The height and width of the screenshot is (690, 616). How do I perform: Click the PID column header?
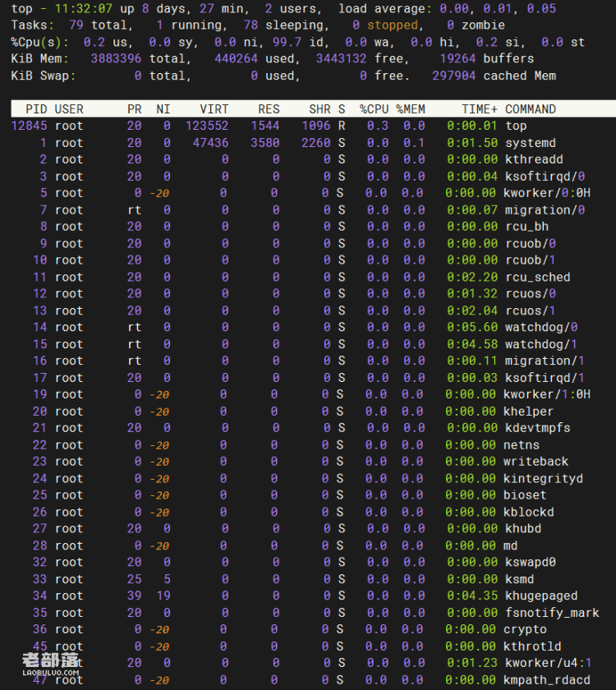(36, 108)
